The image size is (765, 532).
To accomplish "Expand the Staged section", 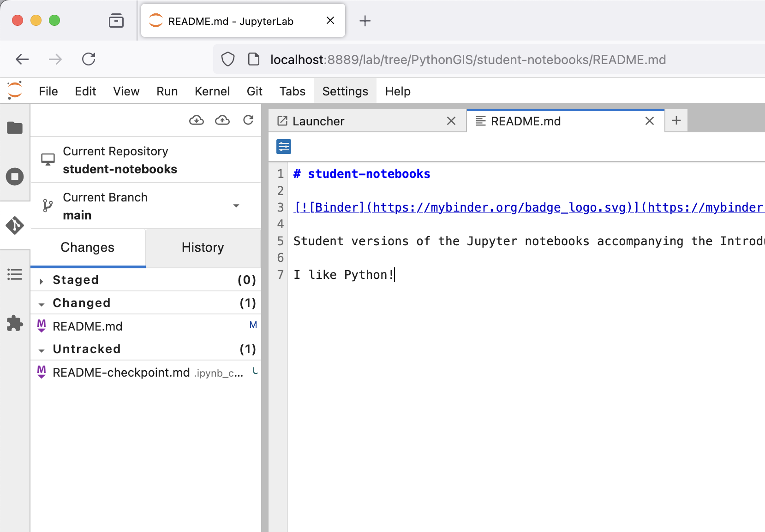I will [x=42, y=281].
